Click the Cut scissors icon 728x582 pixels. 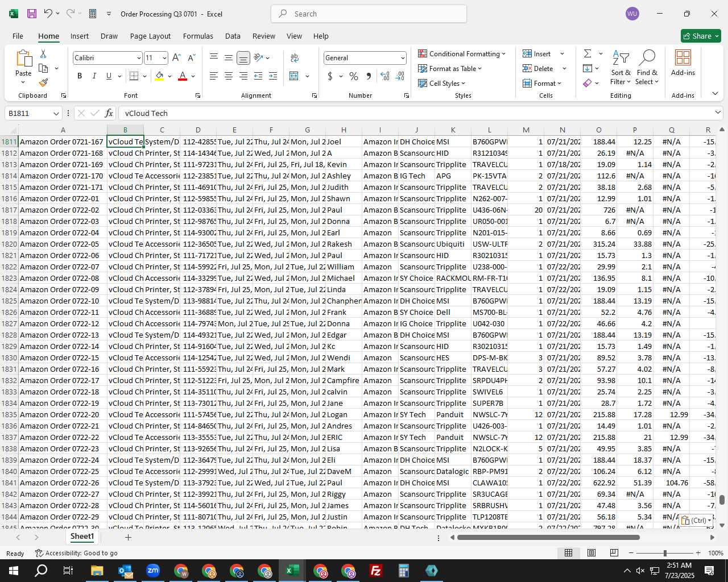pos(43,53)
